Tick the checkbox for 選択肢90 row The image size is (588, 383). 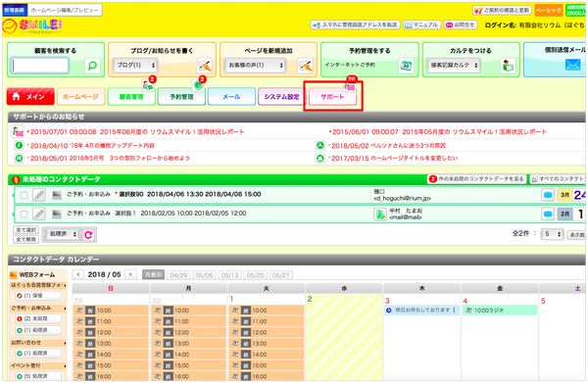24,195
